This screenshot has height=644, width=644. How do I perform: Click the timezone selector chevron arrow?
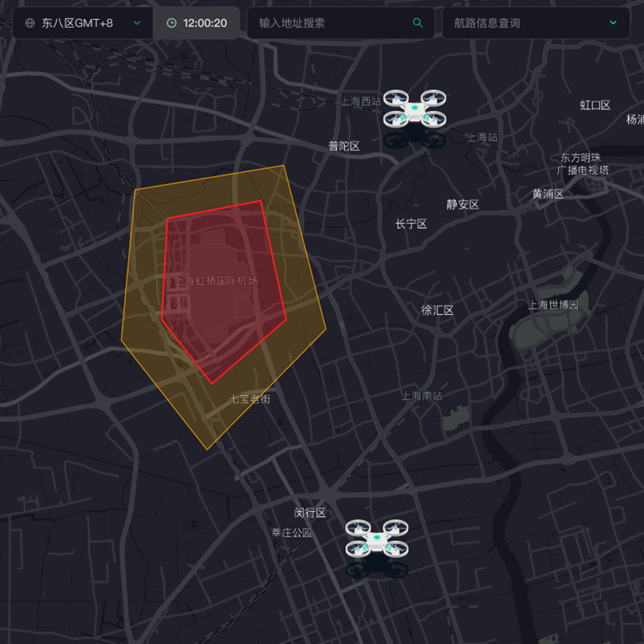137,23
